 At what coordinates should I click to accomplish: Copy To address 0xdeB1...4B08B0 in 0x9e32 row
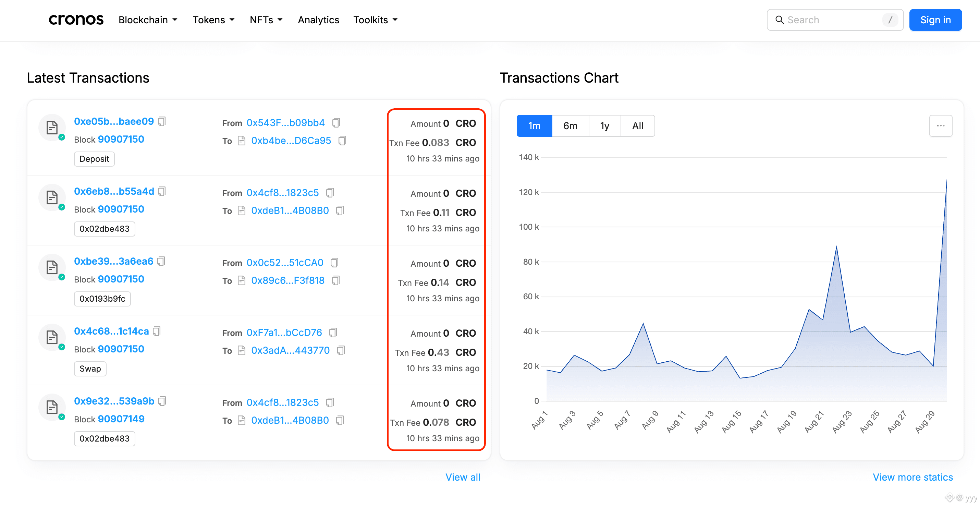pyautogui.click(x=340, y=420)
